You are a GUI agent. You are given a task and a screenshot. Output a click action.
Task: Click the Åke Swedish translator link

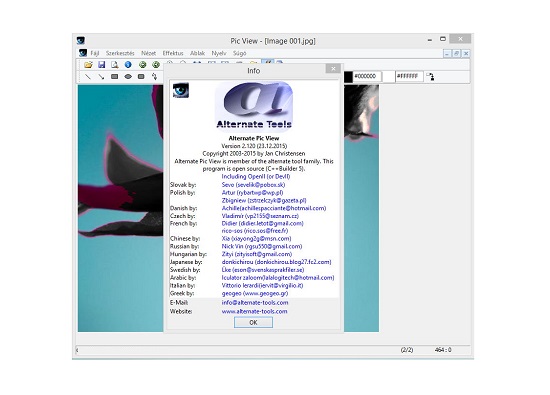click(x=263, y=270)
